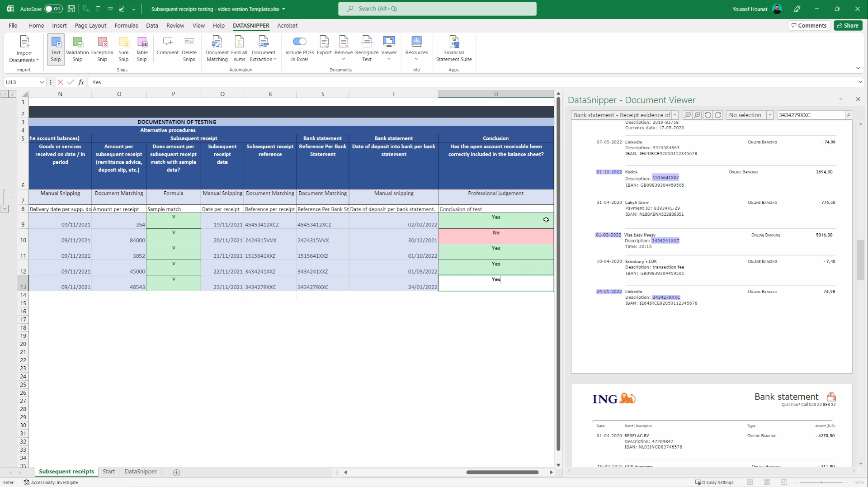868x487 pixels.
Task: Select the Validation Snip tool
Action: pos(77,49)
